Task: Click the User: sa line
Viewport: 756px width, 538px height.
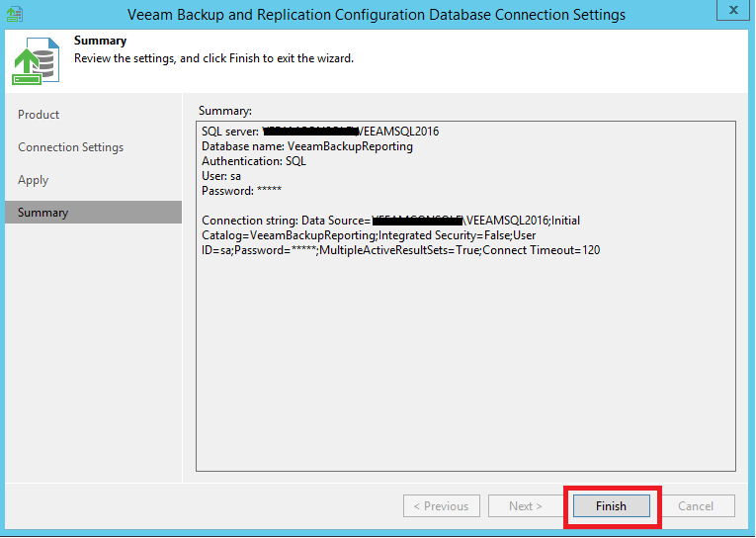Action: (221, 176)
